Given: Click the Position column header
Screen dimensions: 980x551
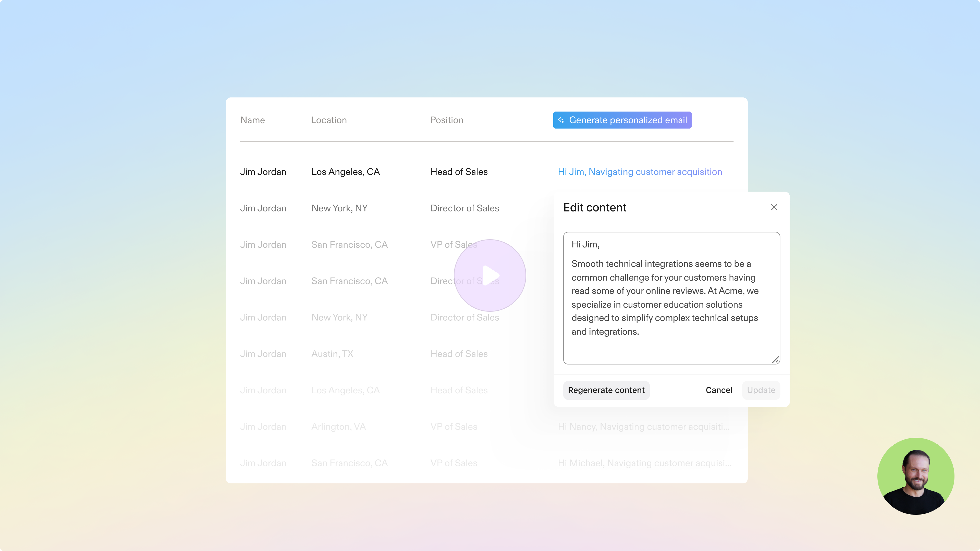Looking at the screenshot, I should point(447,120).
